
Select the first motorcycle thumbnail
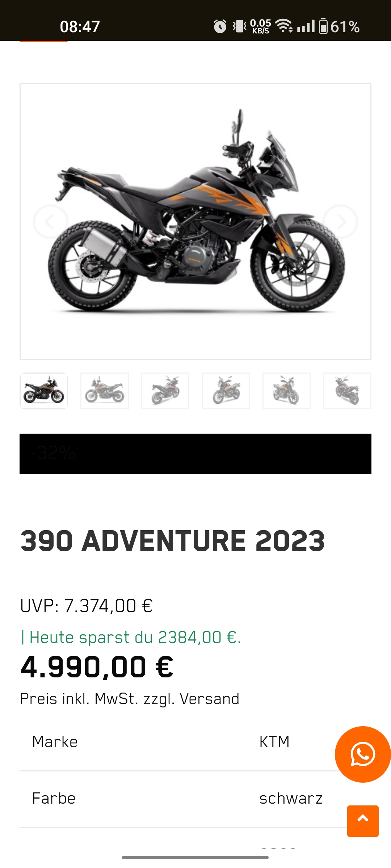point(44,391)
